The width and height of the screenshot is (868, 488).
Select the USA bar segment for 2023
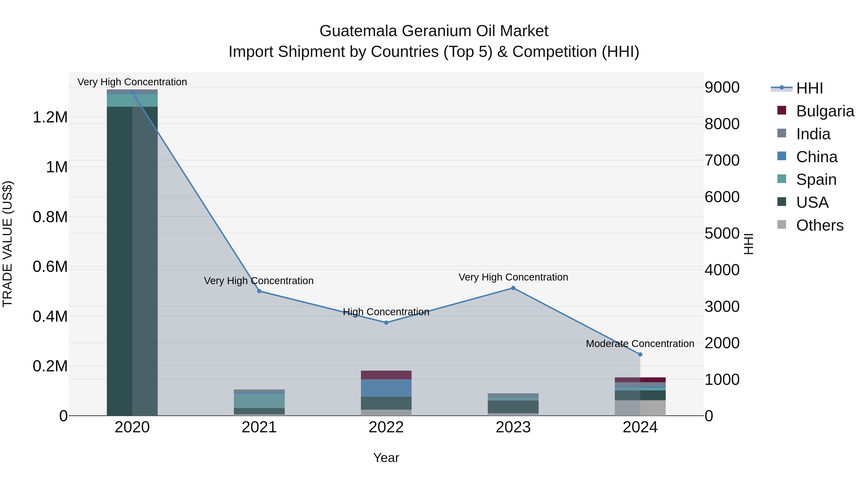(x=513, y=407)
